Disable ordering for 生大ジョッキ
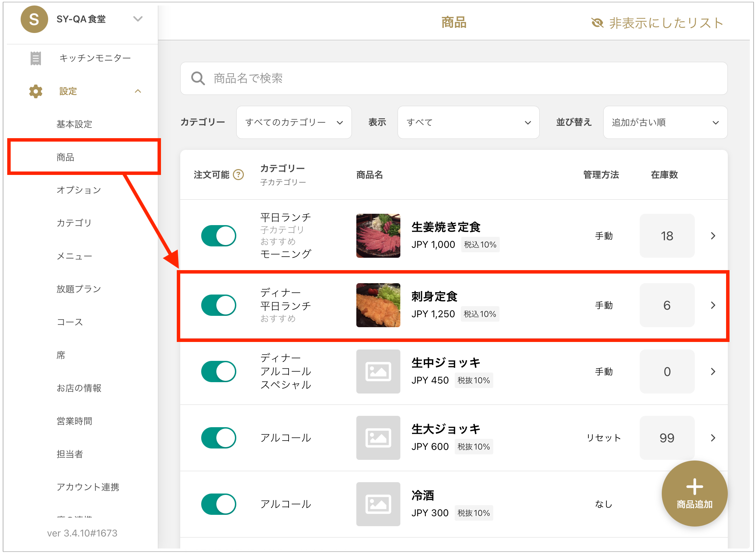756x554 pixels. (218, 438)
